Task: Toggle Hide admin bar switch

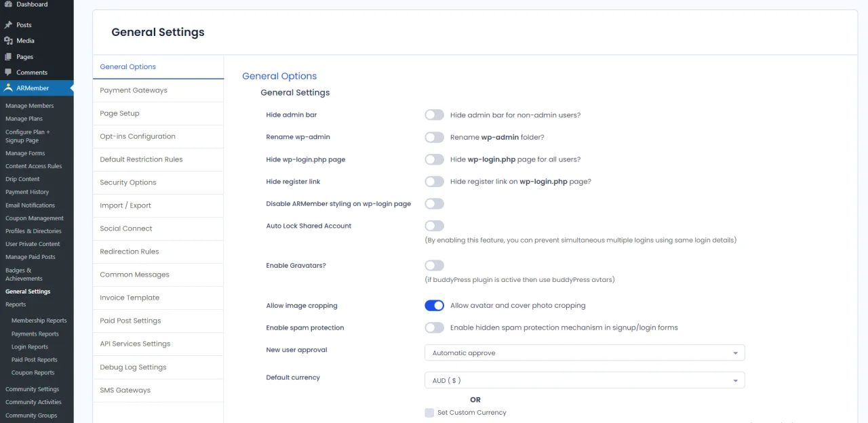Action: 434,115
